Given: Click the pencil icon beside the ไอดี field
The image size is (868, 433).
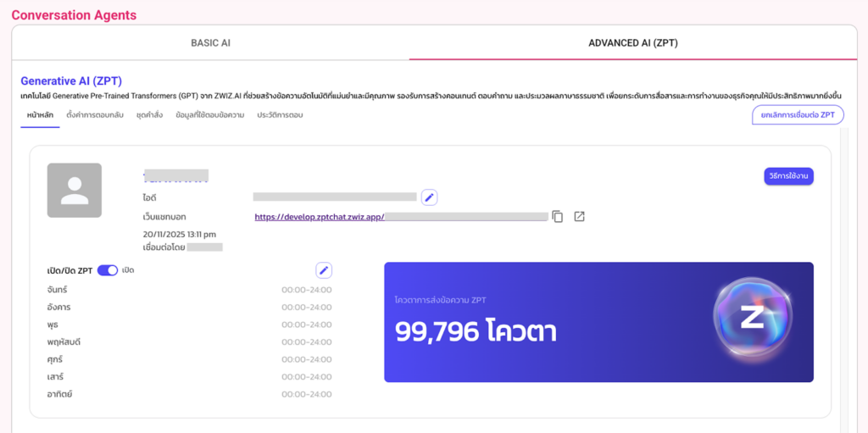Looking at the screenshot, I should point(430,197).
